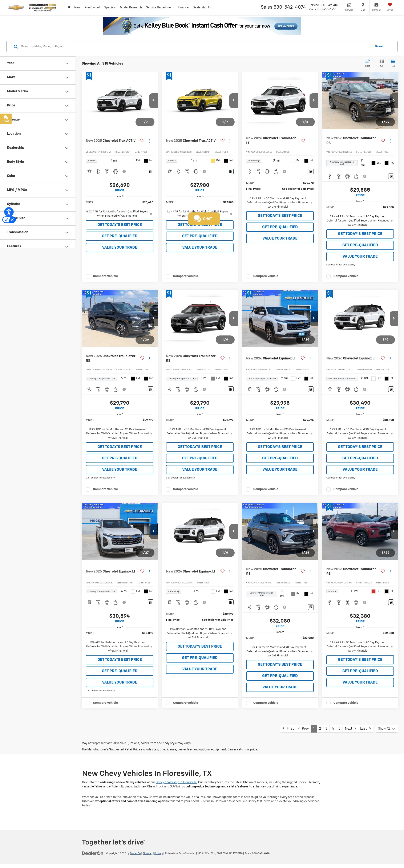Open the Service Department menu
404x868 pixels.
160,7
